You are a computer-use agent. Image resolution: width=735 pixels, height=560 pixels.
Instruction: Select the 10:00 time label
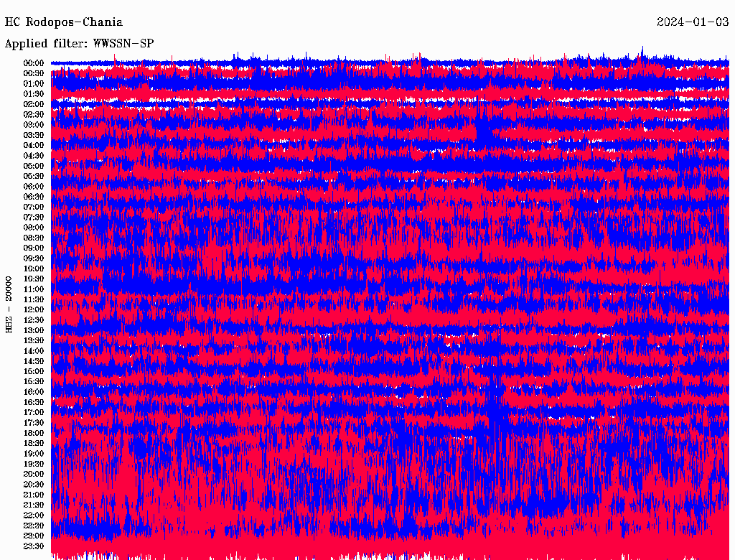(x=34, y=269)
